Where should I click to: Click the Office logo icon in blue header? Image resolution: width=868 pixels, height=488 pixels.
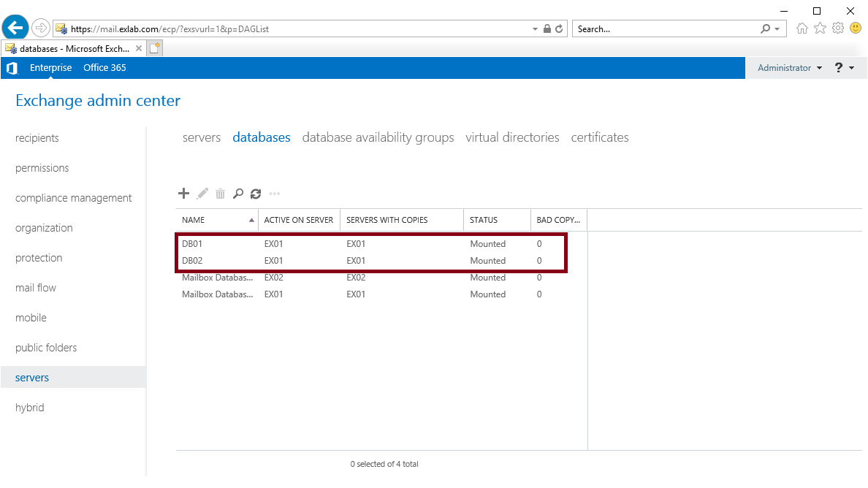[x=12, y=68]
